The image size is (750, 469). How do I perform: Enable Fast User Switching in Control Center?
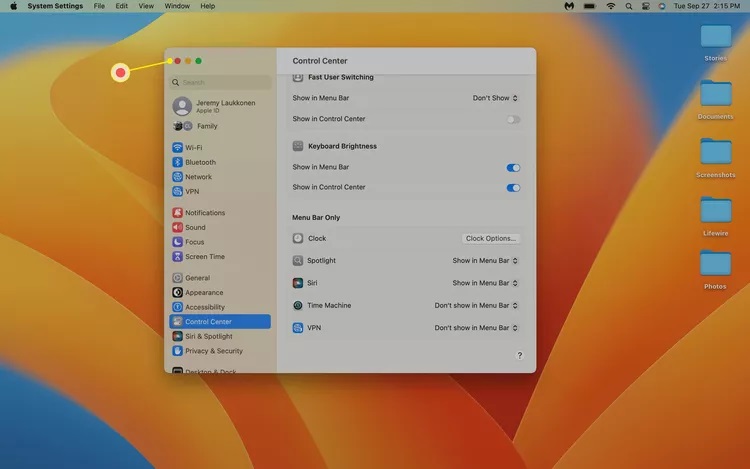click(x=513, y=119)
